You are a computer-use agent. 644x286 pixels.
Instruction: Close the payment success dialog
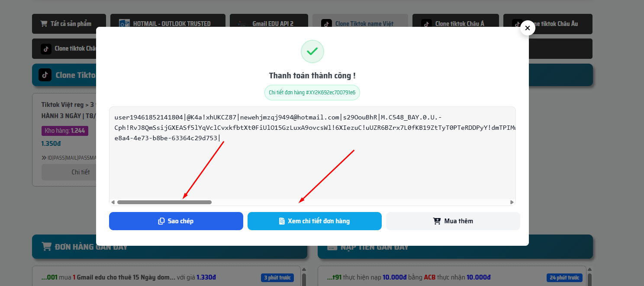click(527, 28)
